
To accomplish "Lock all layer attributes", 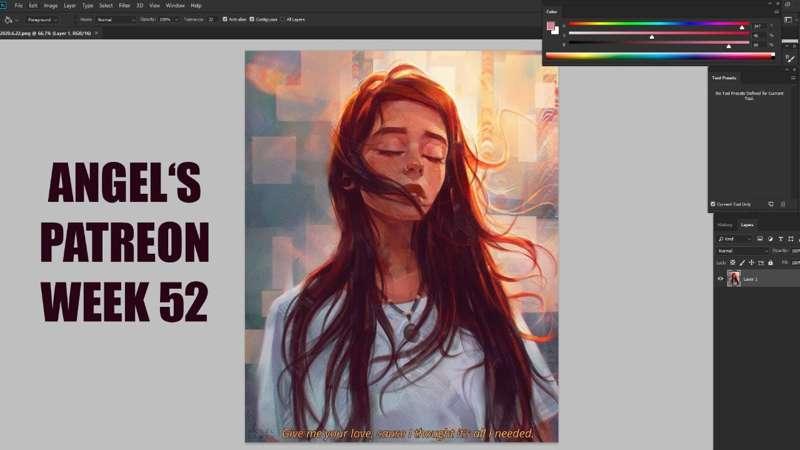I will tap(770, 263).
